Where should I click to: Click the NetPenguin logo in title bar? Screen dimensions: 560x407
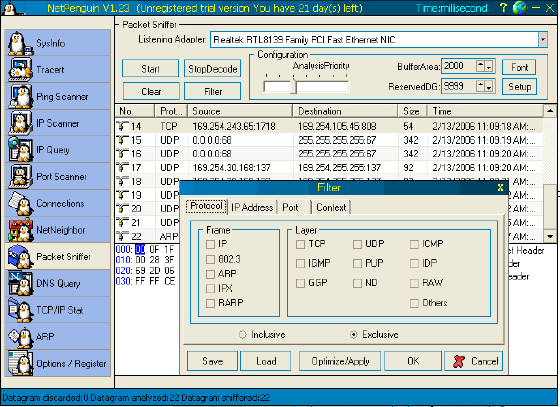pyautogui.click(x=10, y=8)
